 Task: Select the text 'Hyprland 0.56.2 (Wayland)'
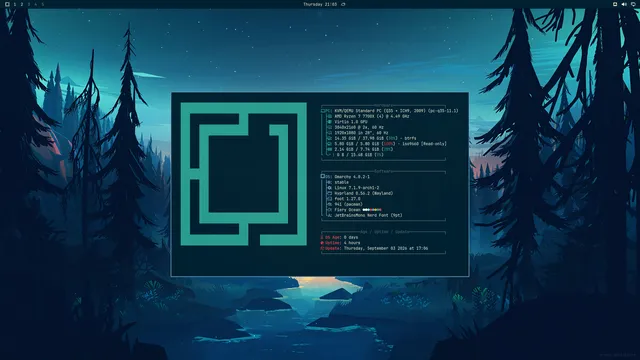364,193
